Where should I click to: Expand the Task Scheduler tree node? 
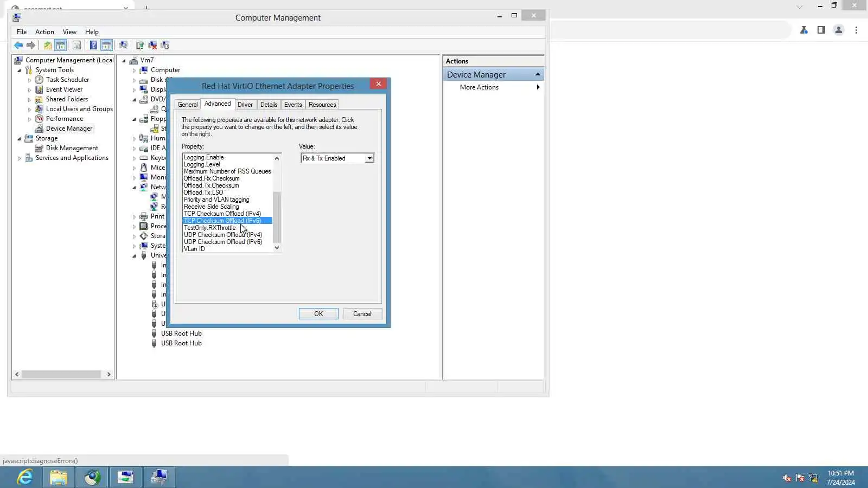[29, 80]
